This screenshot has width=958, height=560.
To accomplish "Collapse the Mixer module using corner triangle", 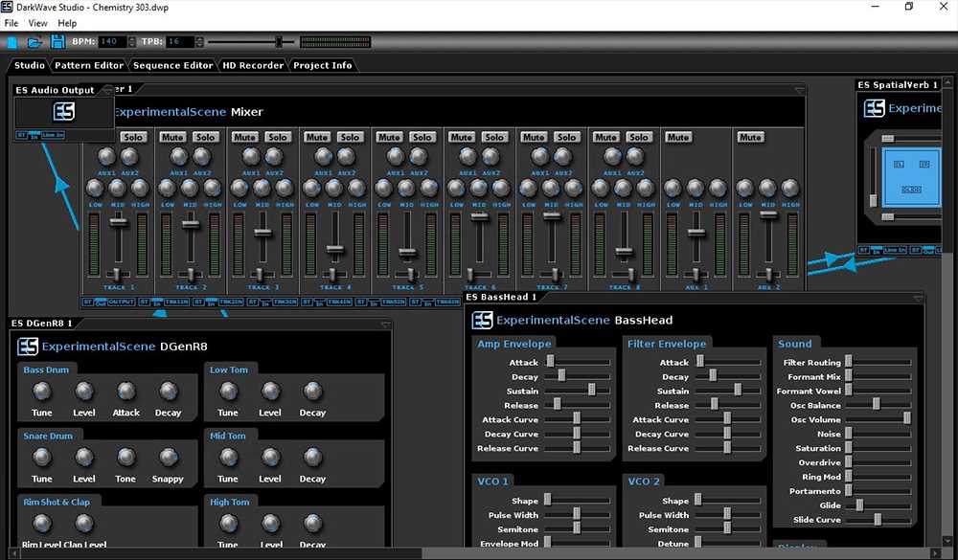I will [x=799, y=90].
